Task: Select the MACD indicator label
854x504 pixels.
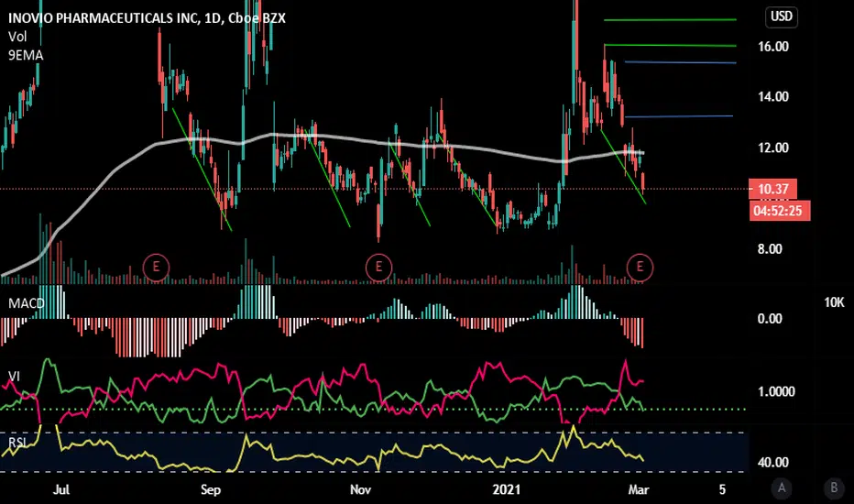Action: [27, 303]
